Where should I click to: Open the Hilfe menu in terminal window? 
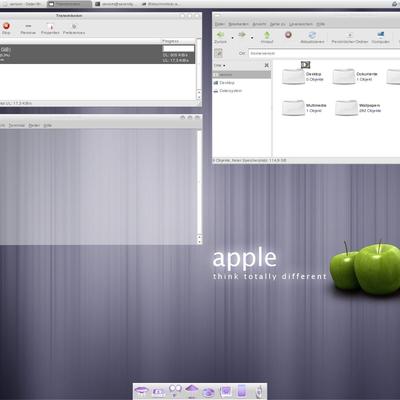[x=48, y=125]
